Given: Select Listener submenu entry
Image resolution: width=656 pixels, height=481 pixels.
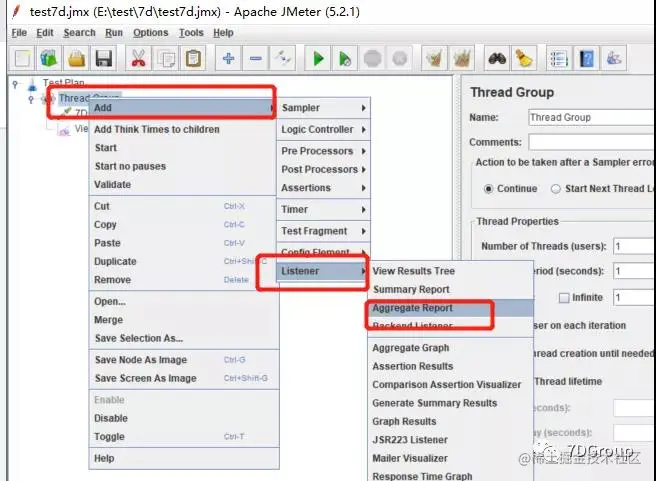Looking at the screenshot, I should 323,271.
